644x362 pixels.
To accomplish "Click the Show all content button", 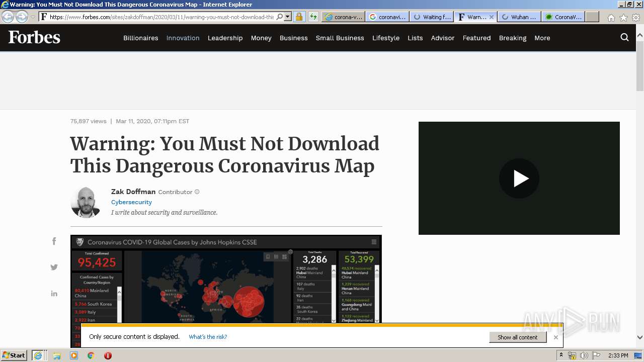I will [x=518, y=337].
